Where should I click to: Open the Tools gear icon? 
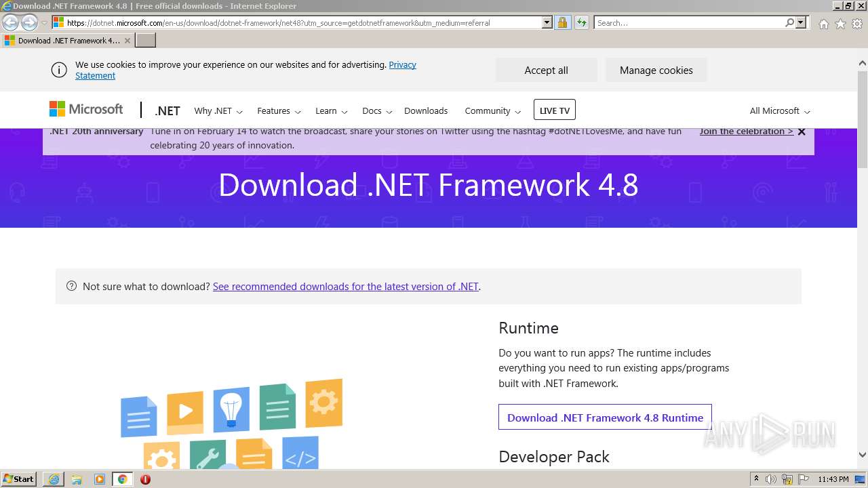857,24
